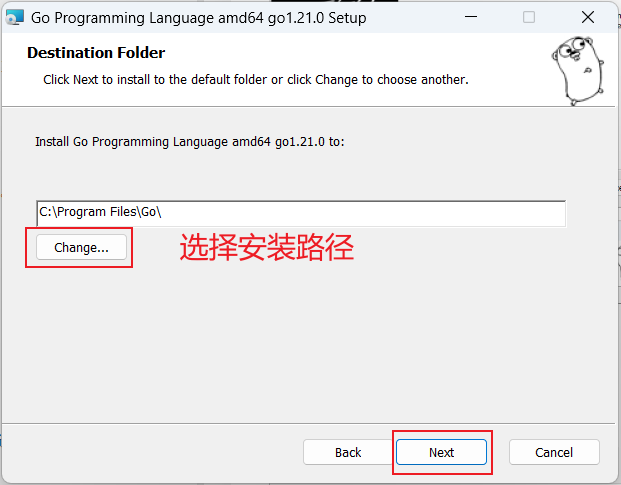This screenshot has width=621, height=485.
Task: Focus the install path input field
Action: [x=301, y=213]
